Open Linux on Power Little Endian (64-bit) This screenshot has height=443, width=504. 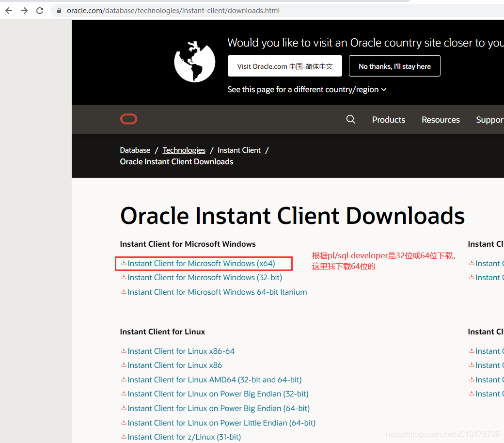click(221, 423)
